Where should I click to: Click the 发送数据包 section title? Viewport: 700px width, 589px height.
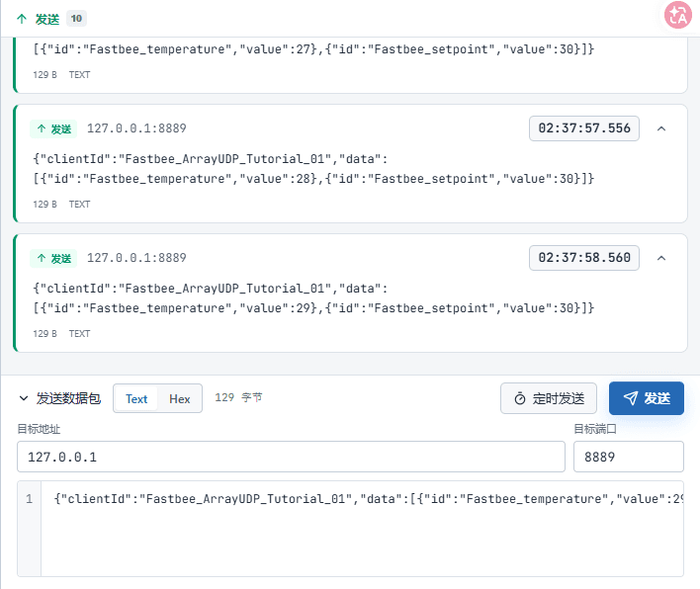point(68,398)
